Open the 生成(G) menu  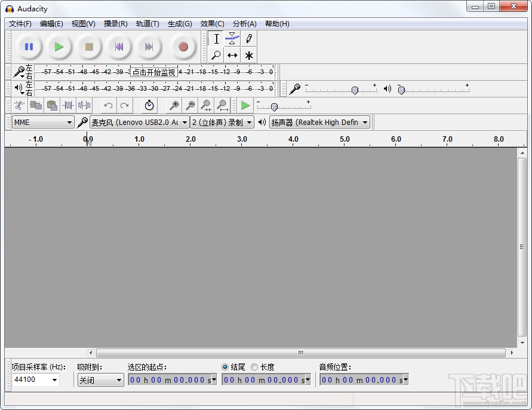[x=180, y=24]
